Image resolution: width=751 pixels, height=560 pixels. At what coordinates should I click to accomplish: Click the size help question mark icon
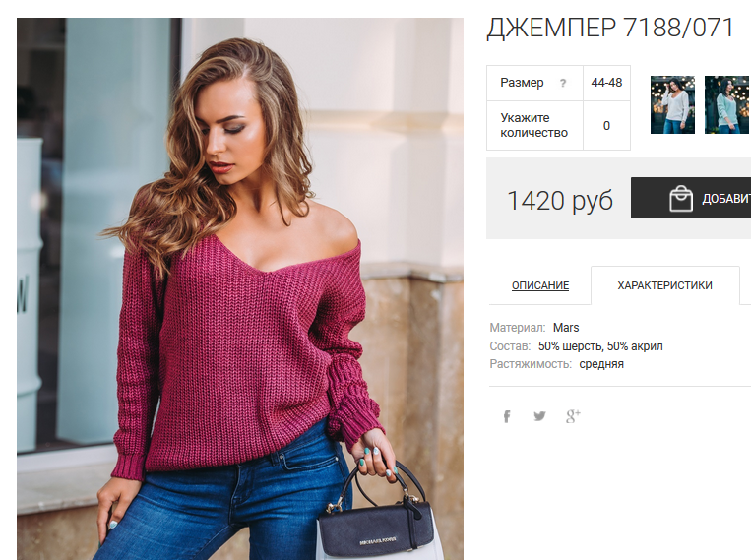(x=563, y=83)
